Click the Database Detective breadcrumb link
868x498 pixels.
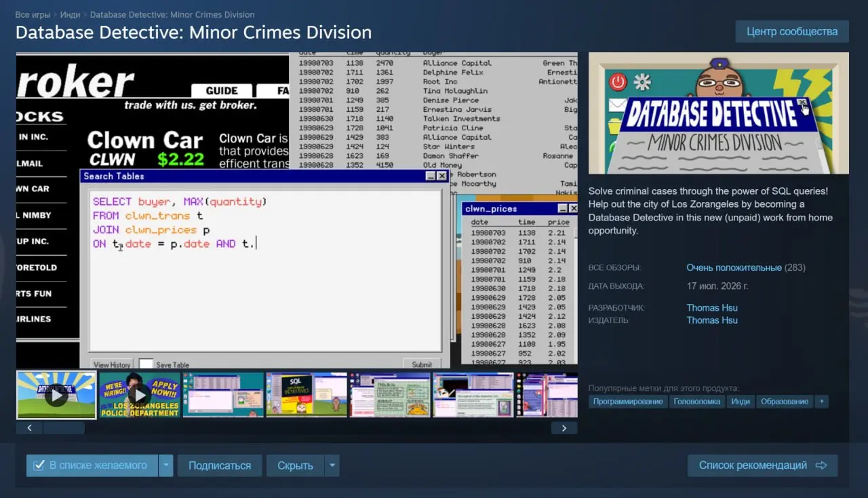172,14
